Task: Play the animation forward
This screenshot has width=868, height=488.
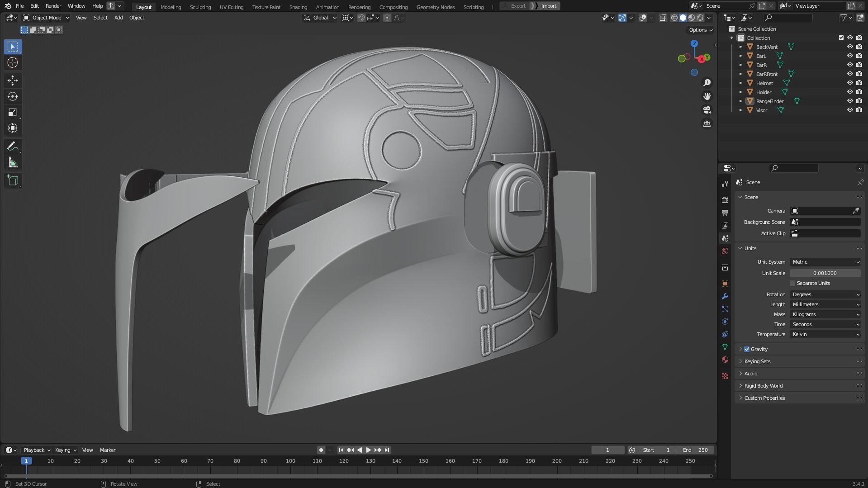Action: [x=368, y=450]
